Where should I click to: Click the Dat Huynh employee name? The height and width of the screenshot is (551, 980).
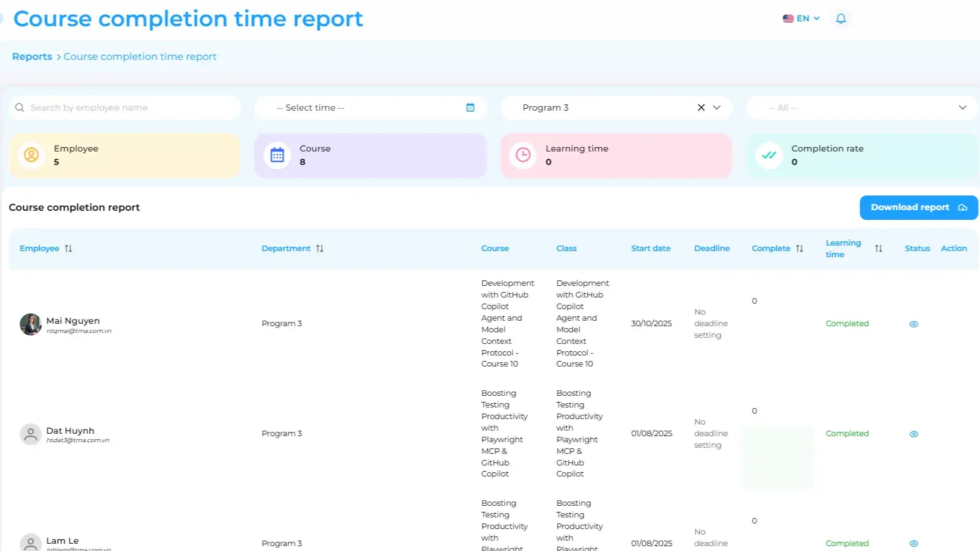pos(70,431)
